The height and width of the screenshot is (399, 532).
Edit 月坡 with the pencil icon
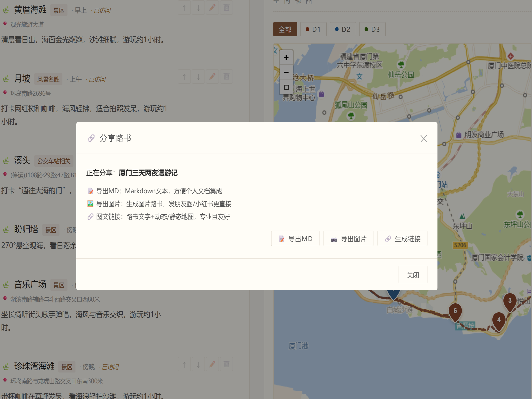tap(212, 77)
